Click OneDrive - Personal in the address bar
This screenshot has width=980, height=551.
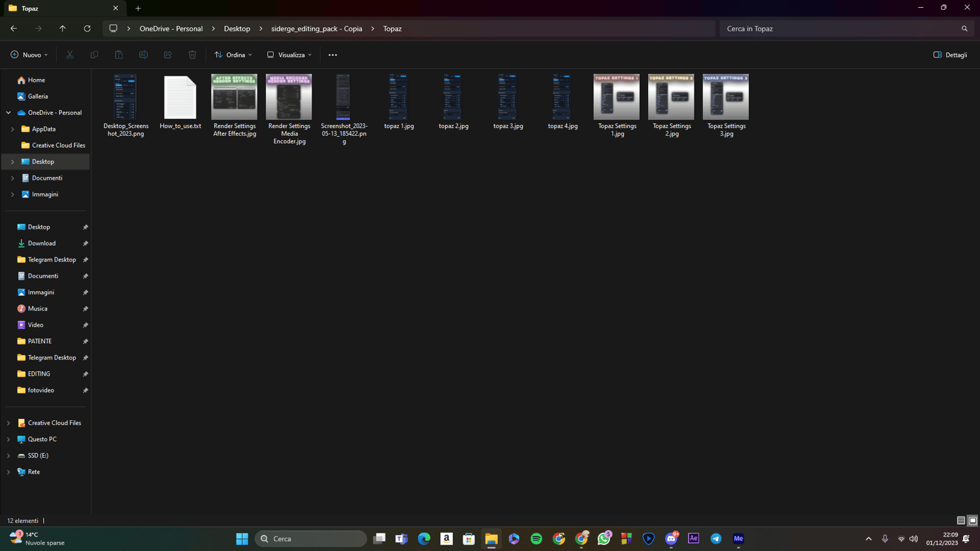click(171, 29)
